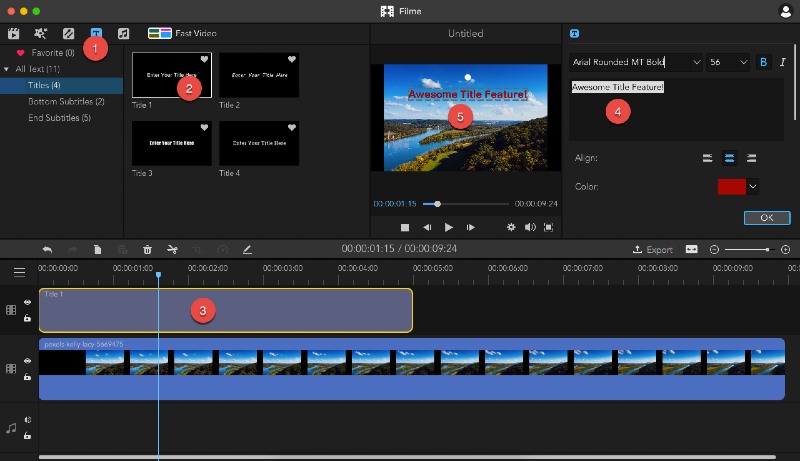Export the video project
Image resolution: width=800 pixels, height=461 pixels.
(x=653, y=249)
